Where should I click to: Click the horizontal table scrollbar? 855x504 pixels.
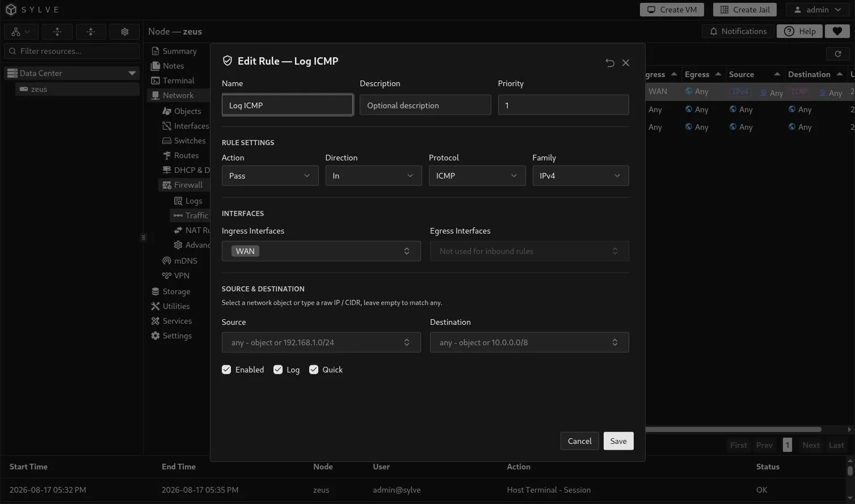pos(733,429)
